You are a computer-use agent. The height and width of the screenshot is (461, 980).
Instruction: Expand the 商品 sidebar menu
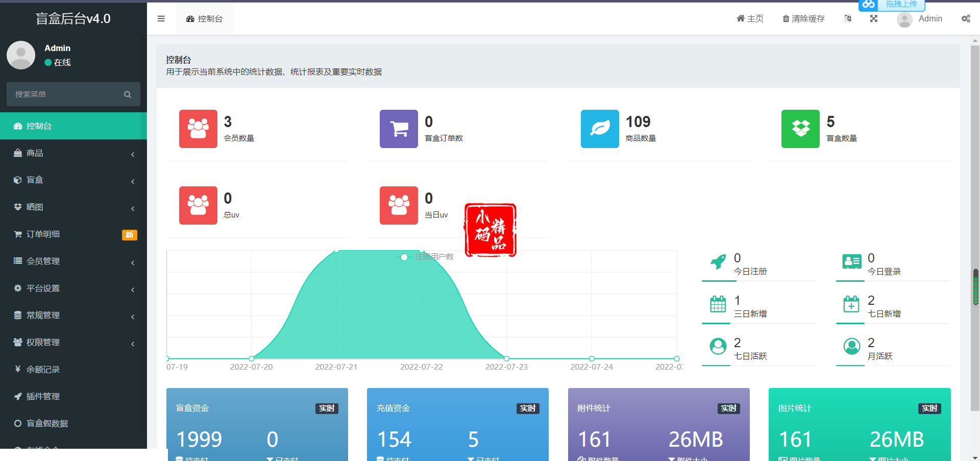(73, 153)
